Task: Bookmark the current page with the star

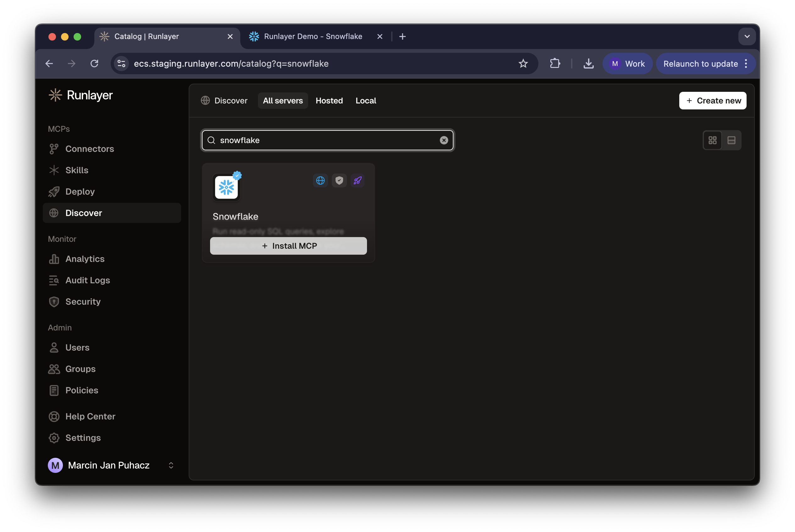Action: [x=523, y=64]
